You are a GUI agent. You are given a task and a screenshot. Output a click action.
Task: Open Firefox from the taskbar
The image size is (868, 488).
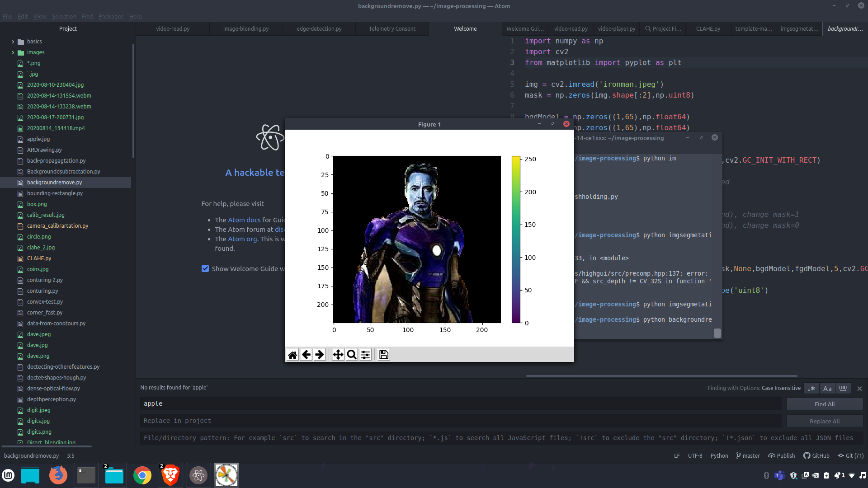[58, 475]
